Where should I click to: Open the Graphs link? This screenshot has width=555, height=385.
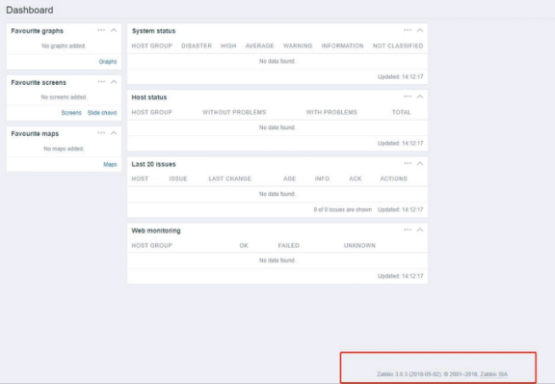(x=108, y=62)
